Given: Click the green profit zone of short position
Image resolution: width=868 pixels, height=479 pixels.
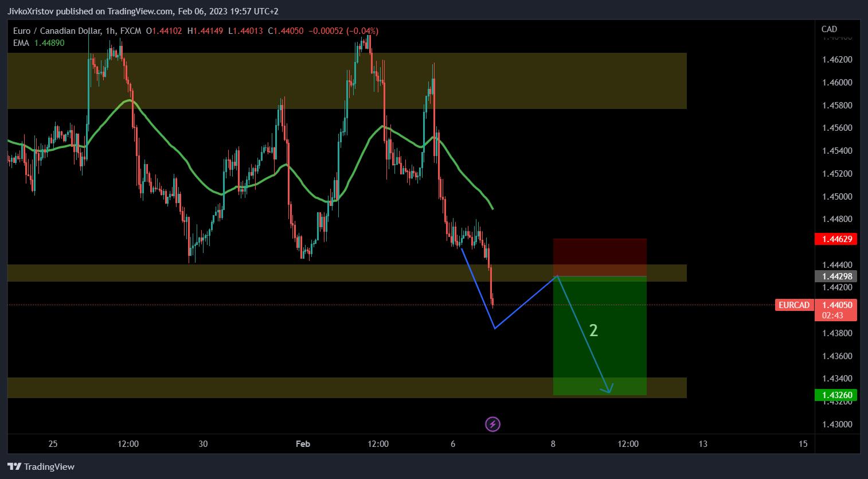Looking at the screenshot, I should click(600, 336).
